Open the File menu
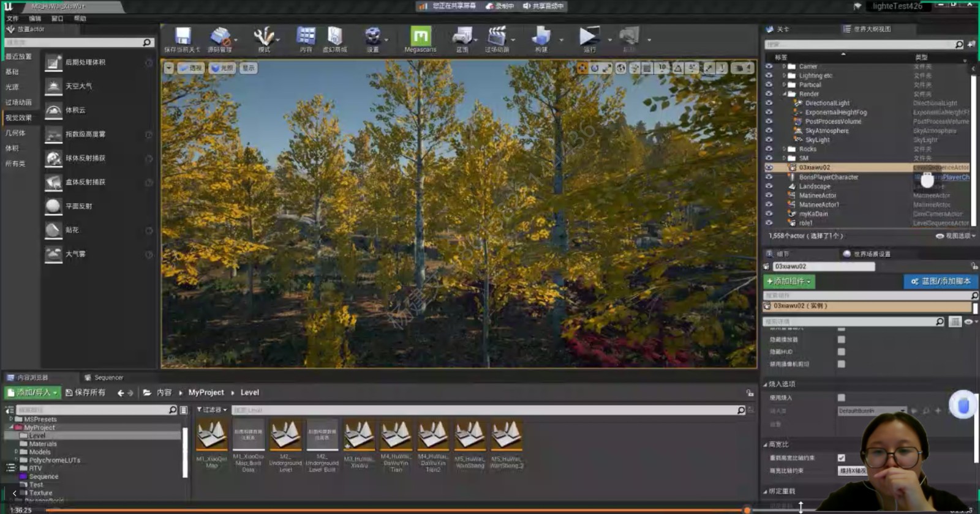 [12, 18]
